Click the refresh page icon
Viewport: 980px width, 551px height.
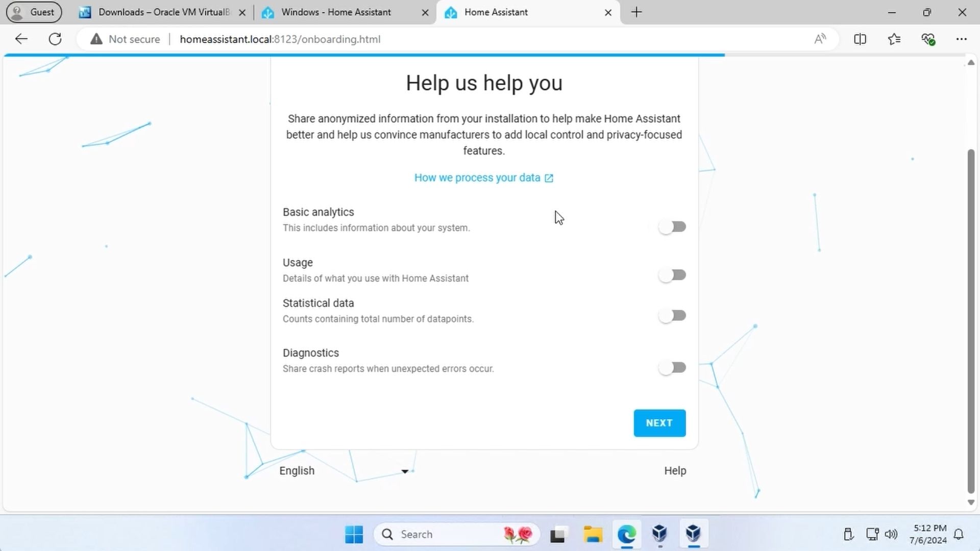pos(55,39)
